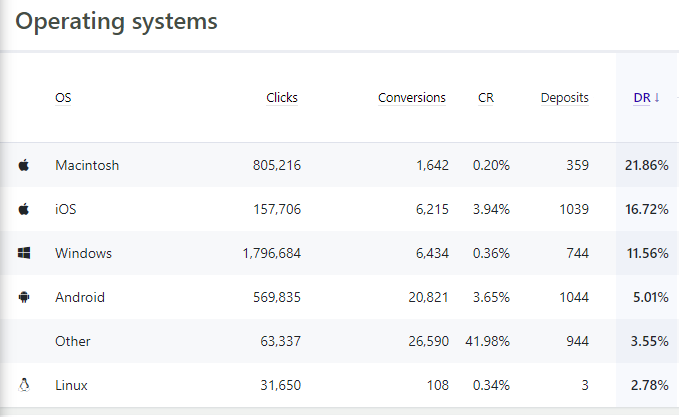Click the DR sort arrow icon
Screen dimensions: 679x417
(x=657, y=98)
